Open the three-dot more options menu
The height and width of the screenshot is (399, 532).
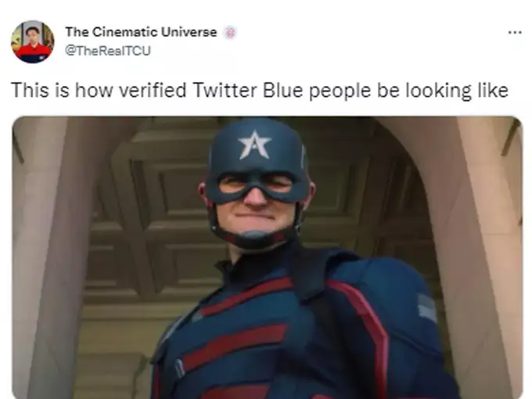[515, 33]
